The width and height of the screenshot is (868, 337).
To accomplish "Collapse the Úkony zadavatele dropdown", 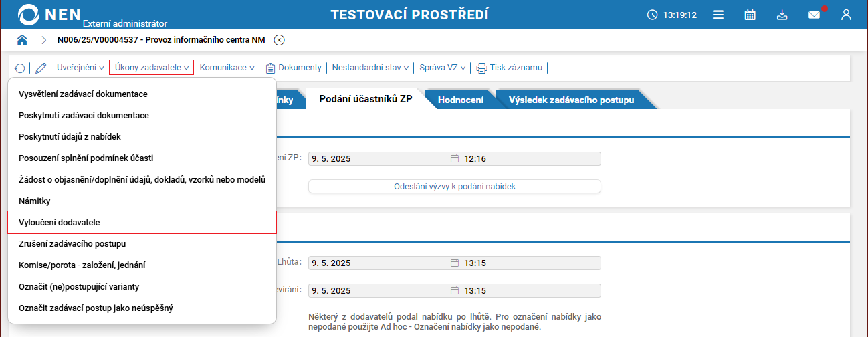I will click(152, 68).
